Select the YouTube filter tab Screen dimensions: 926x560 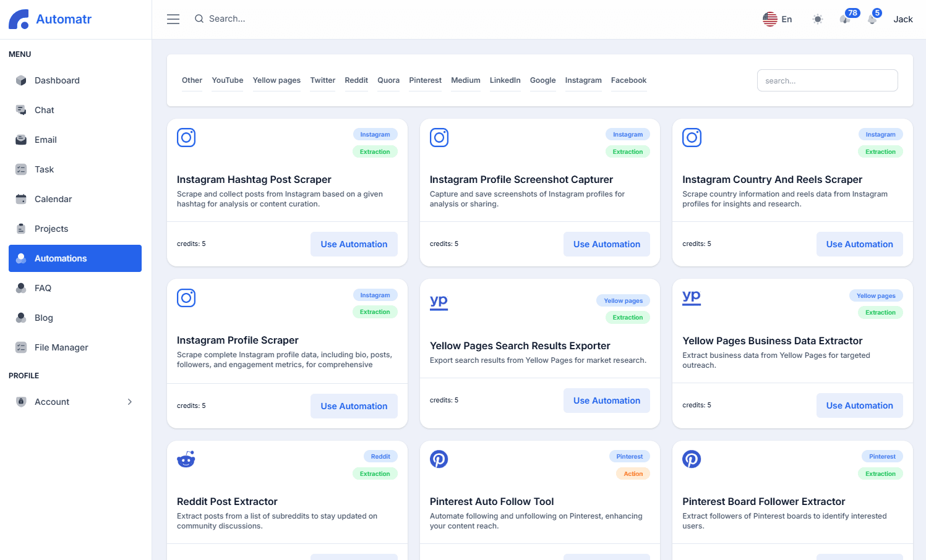click(x=227, y=80)
